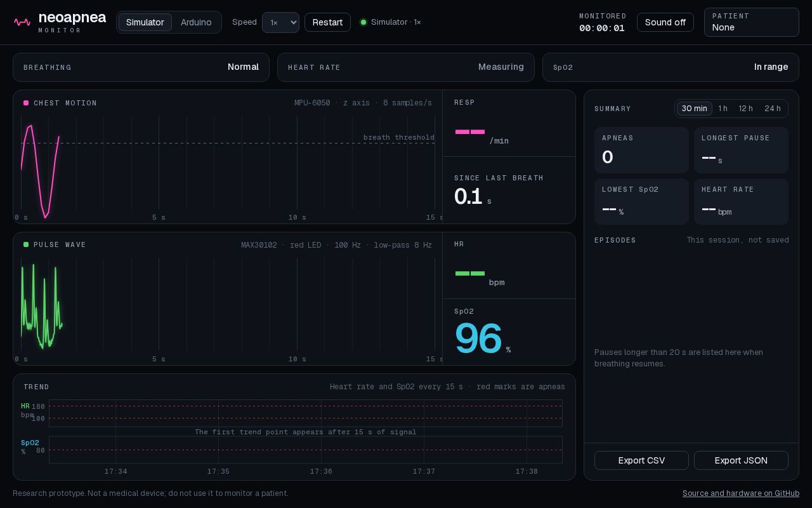
Task: Click the "Pauses longer than 20 s" hint
Action: point(679,358)
